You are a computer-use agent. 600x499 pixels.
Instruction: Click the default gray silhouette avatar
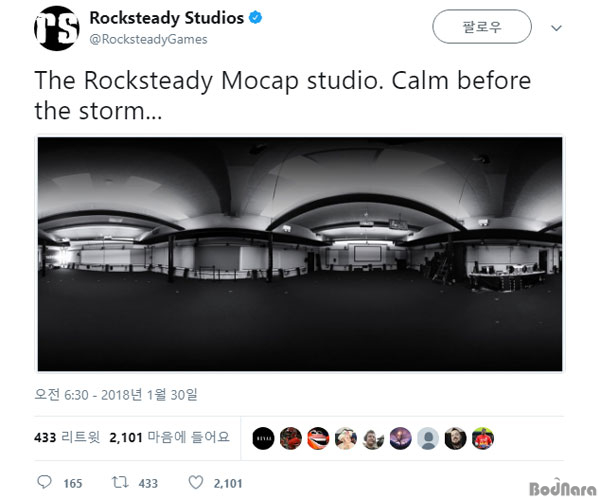[x=428, y=438]
